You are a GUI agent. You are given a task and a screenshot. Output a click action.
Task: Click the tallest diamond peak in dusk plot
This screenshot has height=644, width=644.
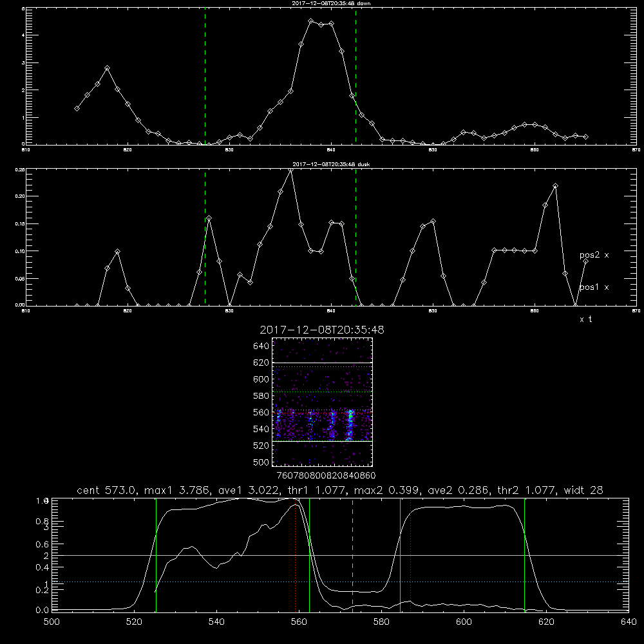click(291, 169)
